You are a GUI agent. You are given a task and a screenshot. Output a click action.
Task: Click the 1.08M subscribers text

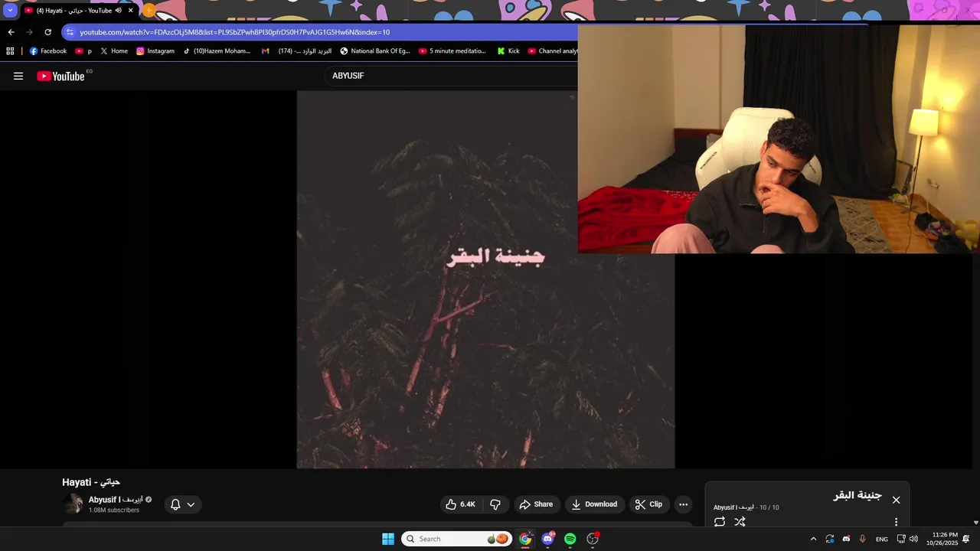coord(114,510)
